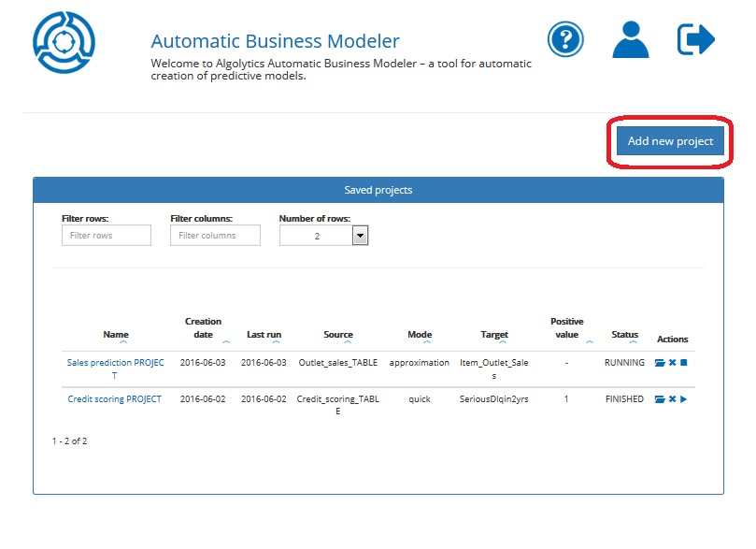Click the logout arrow icon
This screenshot has width=756, height=549.
[695, 39]
